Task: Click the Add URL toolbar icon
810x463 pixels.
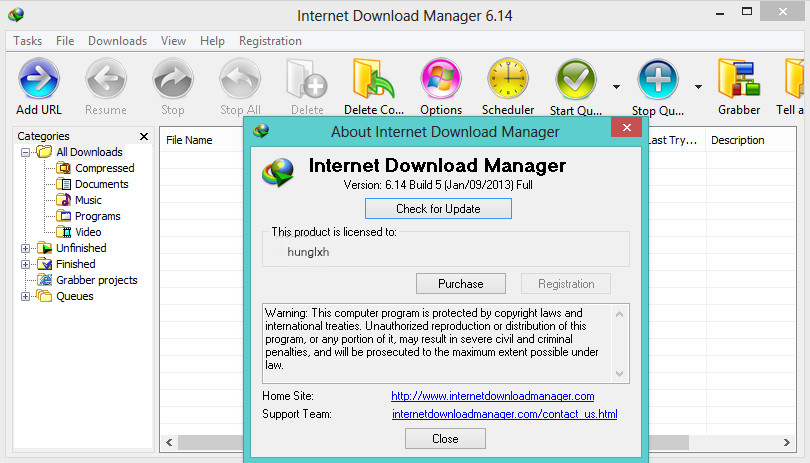Action: [x=39, y=79]
